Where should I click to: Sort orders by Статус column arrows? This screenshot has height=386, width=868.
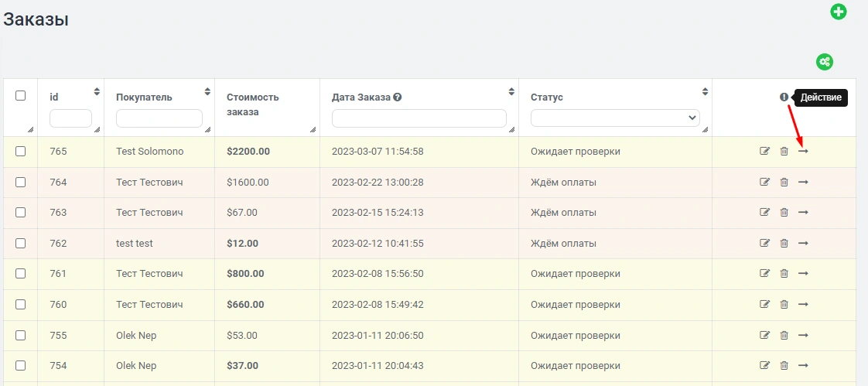coord(705,92)
